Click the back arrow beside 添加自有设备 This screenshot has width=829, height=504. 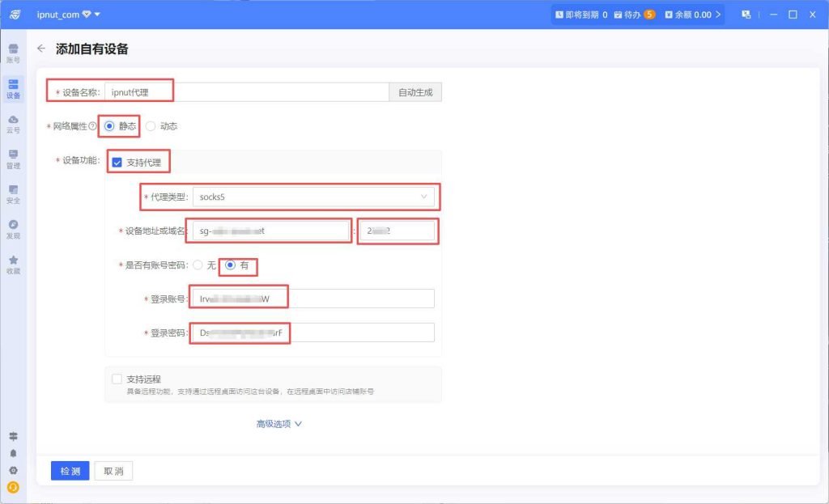point(41,49)
